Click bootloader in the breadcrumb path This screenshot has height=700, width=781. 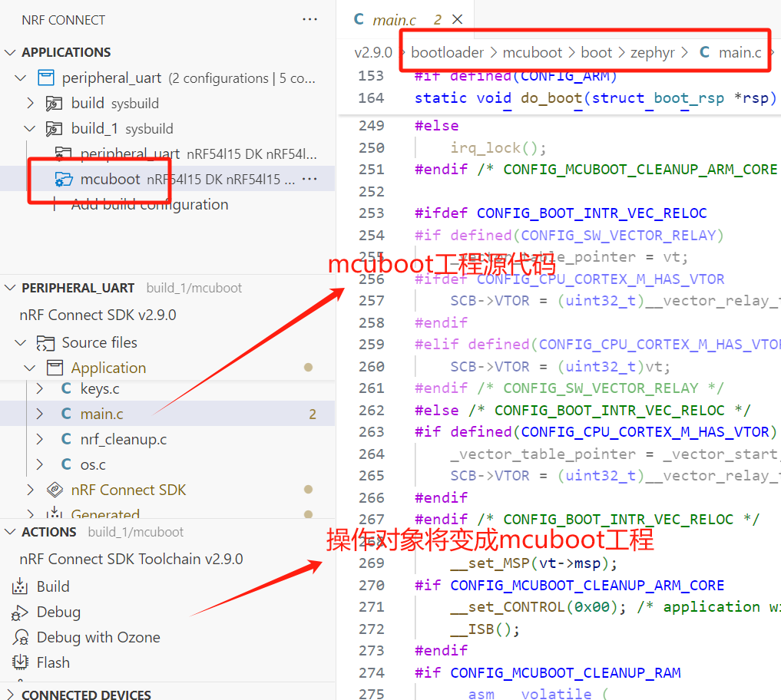(x=447, y=52)
